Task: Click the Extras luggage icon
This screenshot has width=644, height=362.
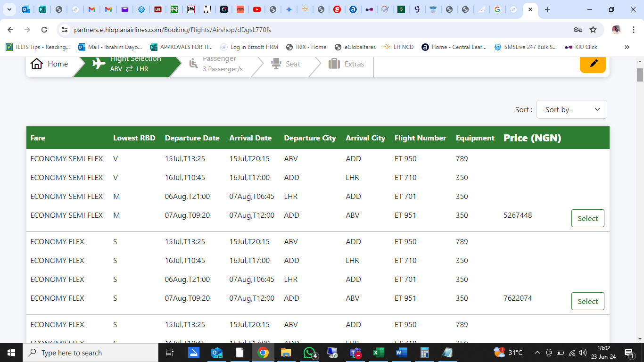Action: [x=334, y=64]
